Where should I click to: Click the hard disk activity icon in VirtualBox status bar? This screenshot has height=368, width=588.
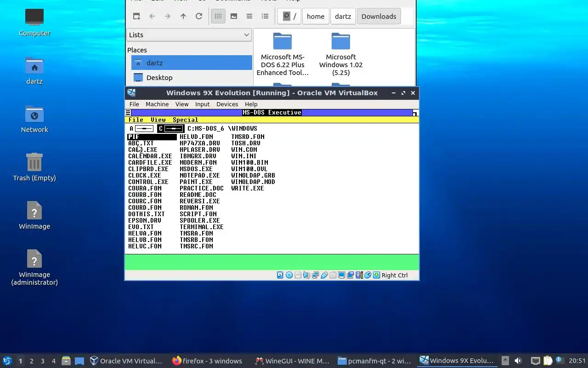[280, 275]
